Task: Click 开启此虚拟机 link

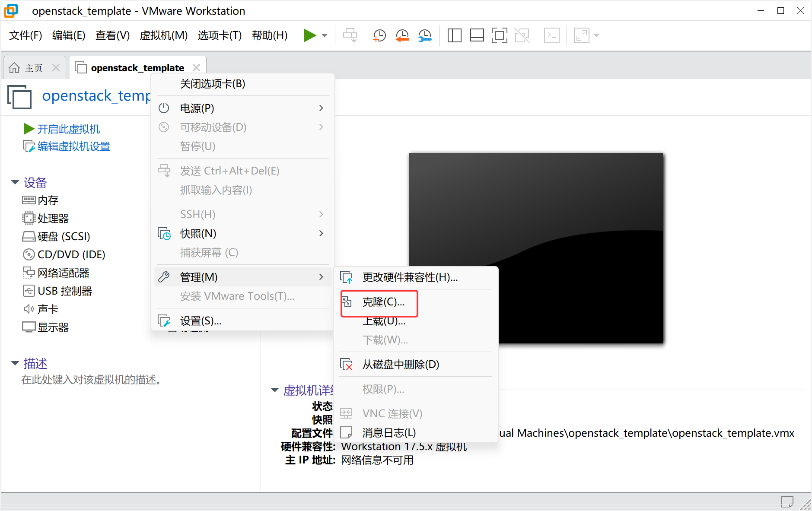Action: coord(68,129)
